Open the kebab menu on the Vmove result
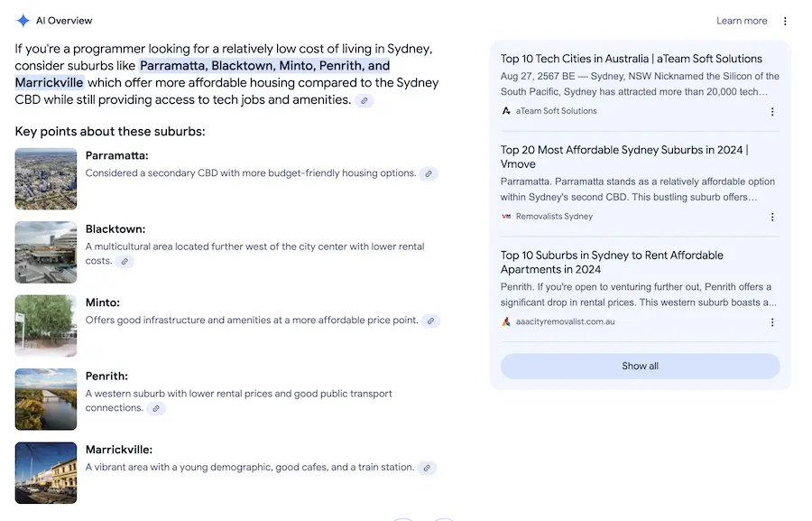This screenshot has height=521, width=812. point(772,217)
